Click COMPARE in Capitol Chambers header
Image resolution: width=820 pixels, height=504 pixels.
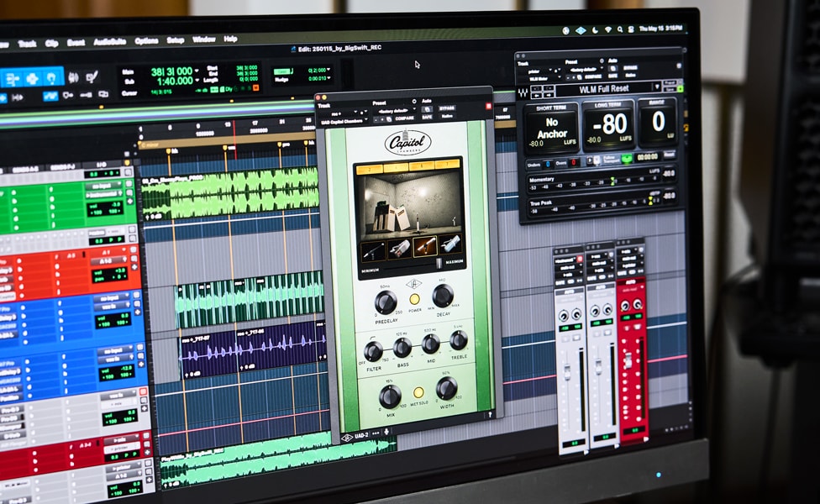click(405, 118)
